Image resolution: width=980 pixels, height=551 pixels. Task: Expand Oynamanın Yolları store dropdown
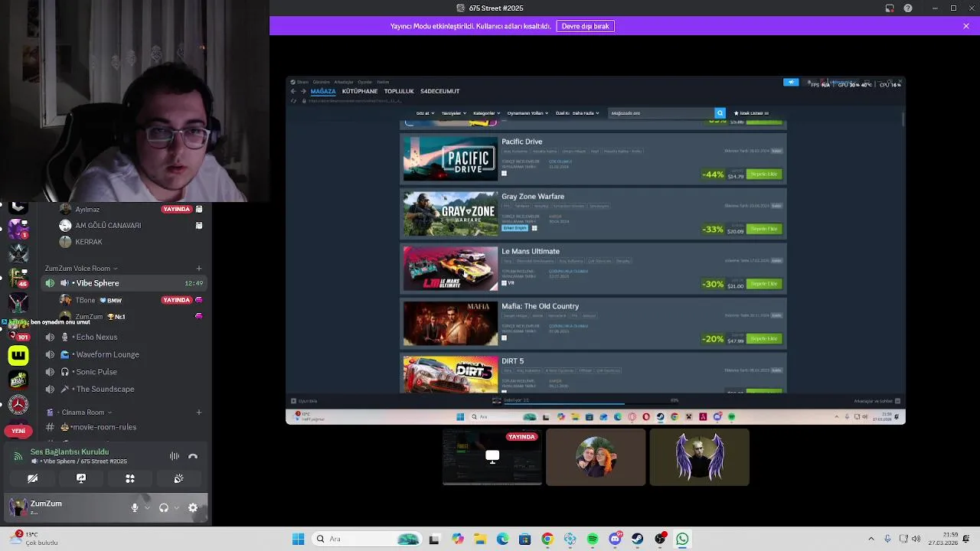tap(529, 113)
